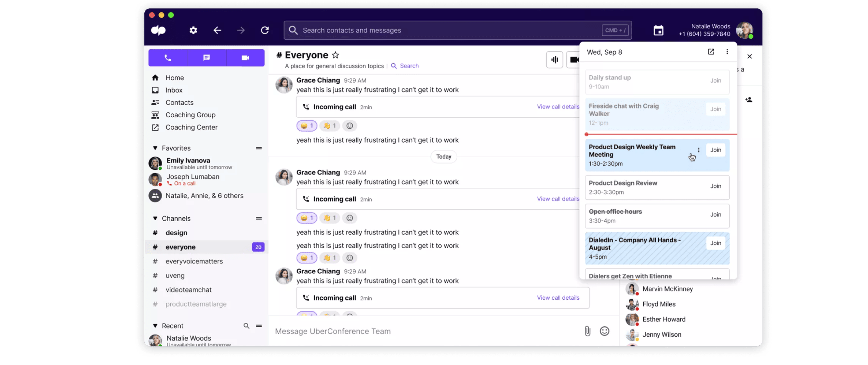Open calendar panel more options

click(727, 52)
